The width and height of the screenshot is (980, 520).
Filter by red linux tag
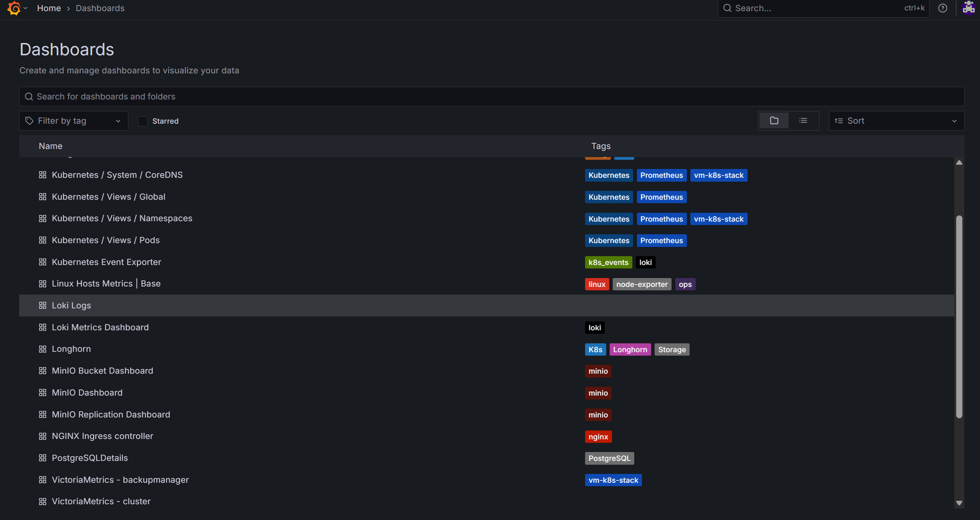(x=597, y=284)
